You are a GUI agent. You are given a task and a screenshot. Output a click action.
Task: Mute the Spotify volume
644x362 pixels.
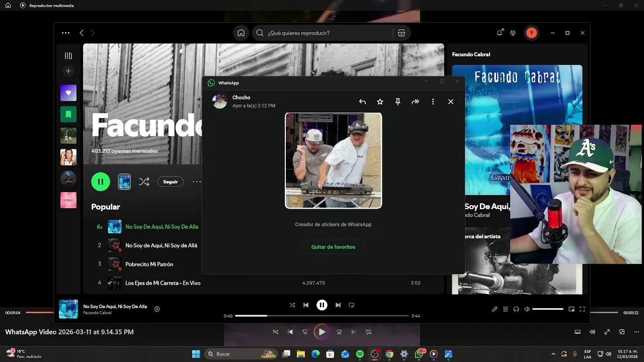pos(527,309)
